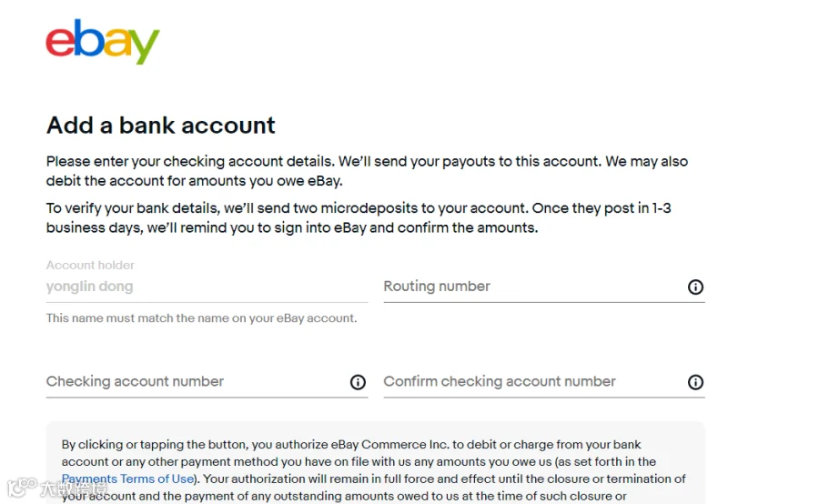Show info for Checking account number
This screenshot has width=819, height=504.
[358, 382]
